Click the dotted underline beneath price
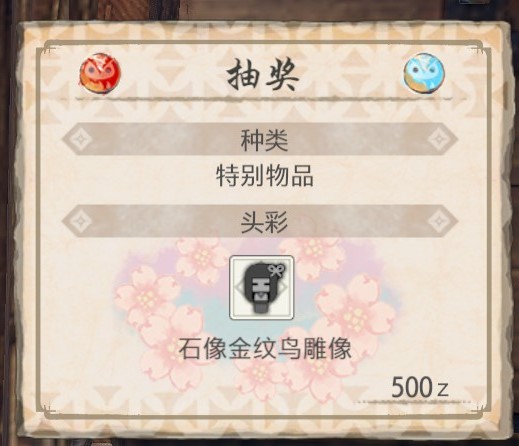This screenshot has height=446, width=519. coord(412,402)
